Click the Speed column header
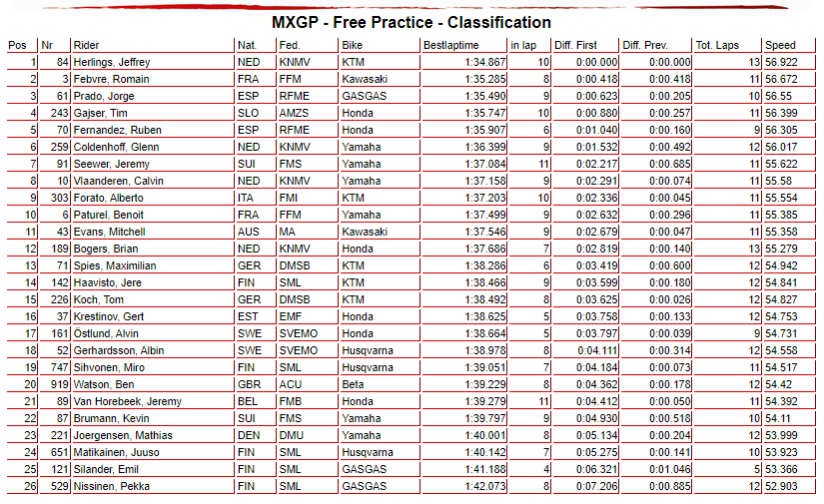 [x=780, y=45]
